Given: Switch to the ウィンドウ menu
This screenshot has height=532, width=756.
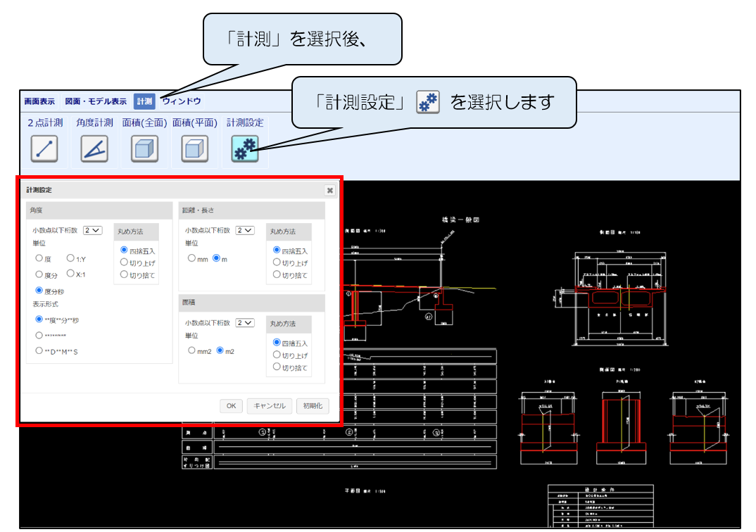Looking at the screenshot, I should [x=182, y=101].
